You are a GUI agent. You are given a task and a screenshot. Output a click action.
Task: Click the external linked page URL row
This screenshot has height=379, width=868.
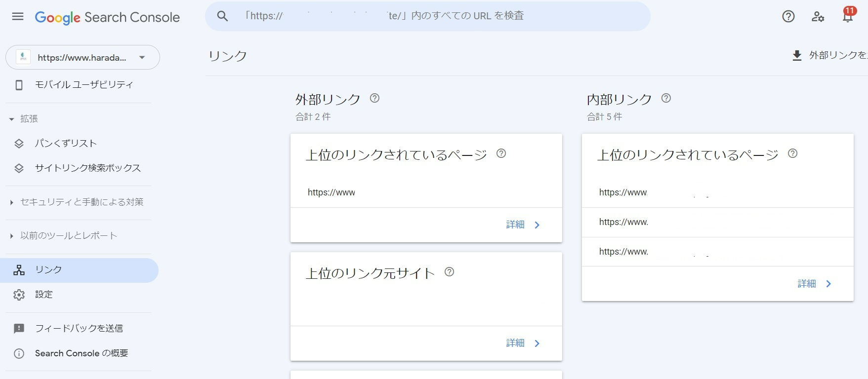coord(426,192)
